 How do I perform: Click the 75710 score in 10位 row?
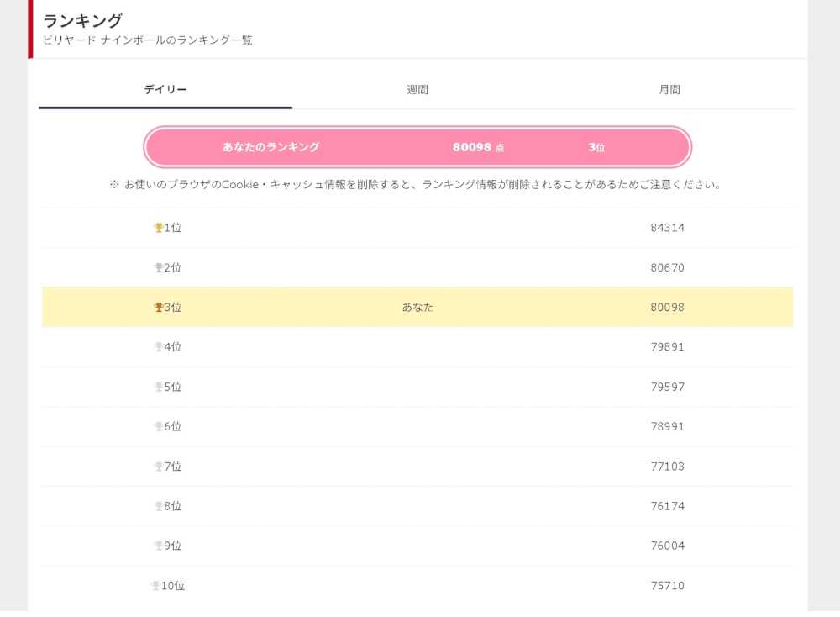(668, 586)
